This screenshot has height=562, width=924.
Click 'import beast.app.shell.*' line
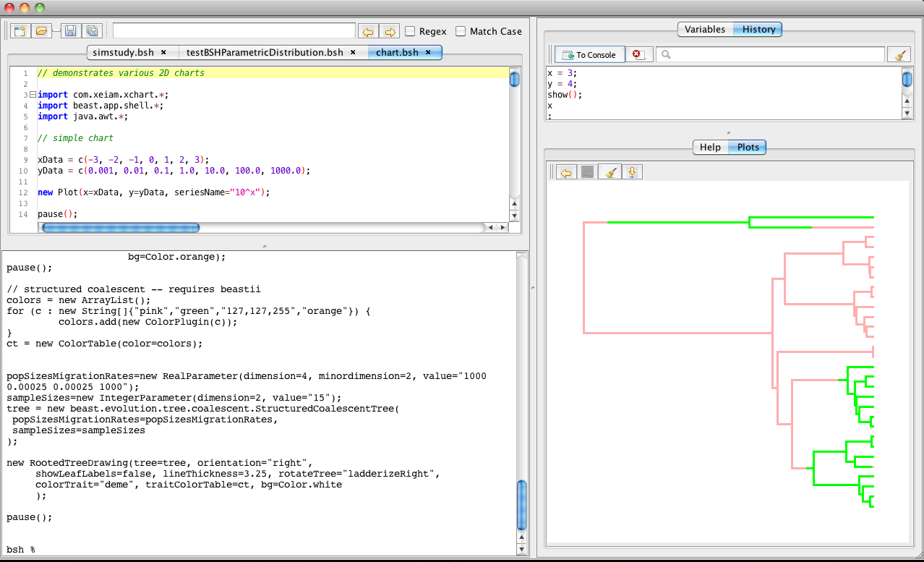coord(100,106)
